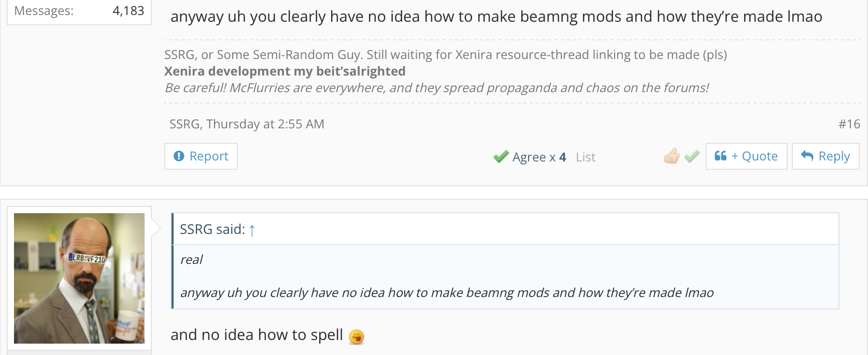The width and height of the screenshot is (868, 355).
Task: Click the quoted word 'real'
Action: click(191, 260)
